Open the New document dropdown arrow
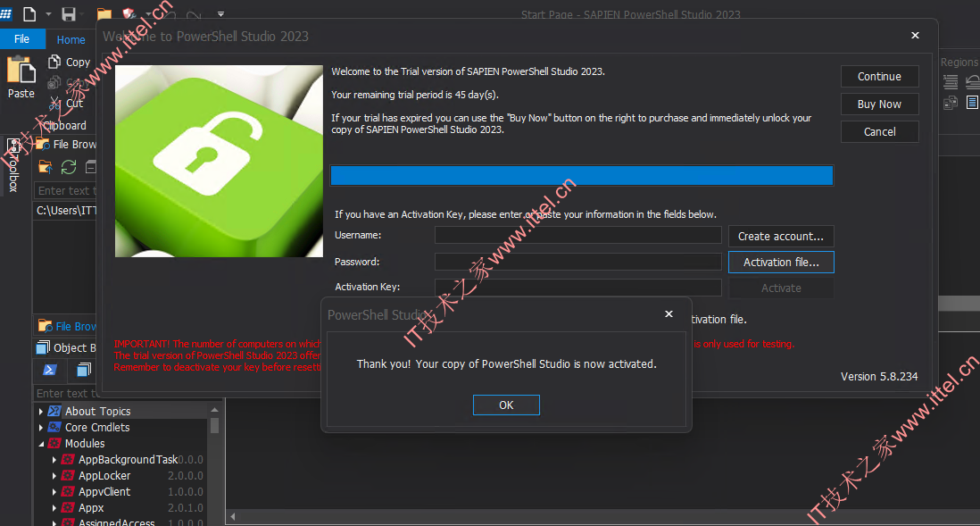The image size is (980, 526). pos(48,13)
